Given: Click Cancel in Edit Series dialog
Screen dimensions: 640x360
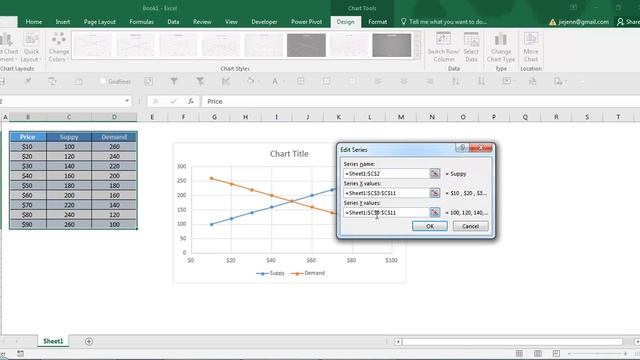Looking at the screenshot, I should pyautogui.click(x=470, y=226).
